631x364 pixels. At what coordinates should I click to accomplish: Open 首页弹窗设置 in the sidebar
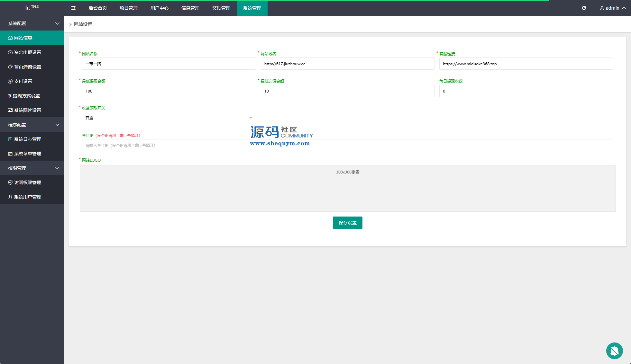pyautogui.click(x=28, y=67)
